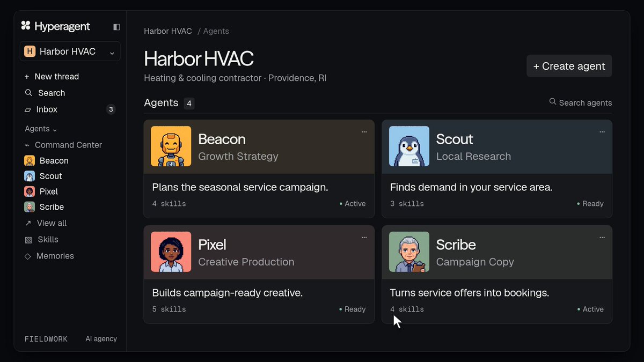Focus the Search agents field

pyautogui.click(x=581, y=102)
